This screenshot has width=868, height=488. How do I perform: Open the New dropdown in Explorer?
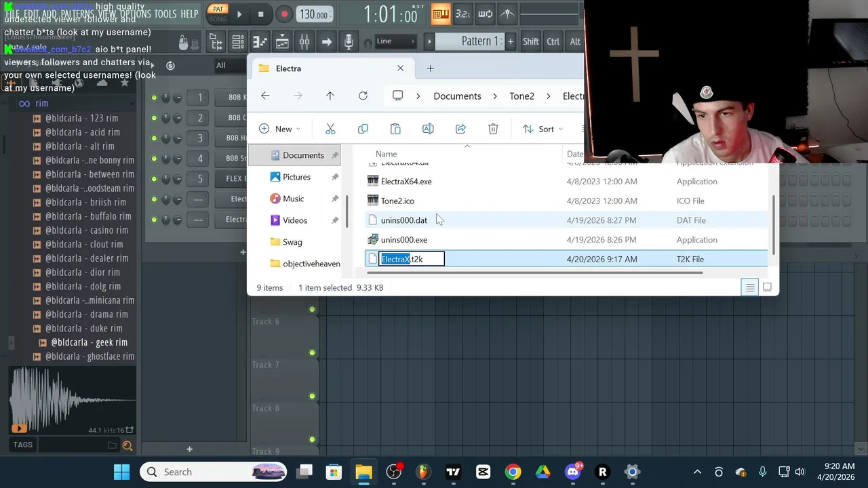[279, 129]
